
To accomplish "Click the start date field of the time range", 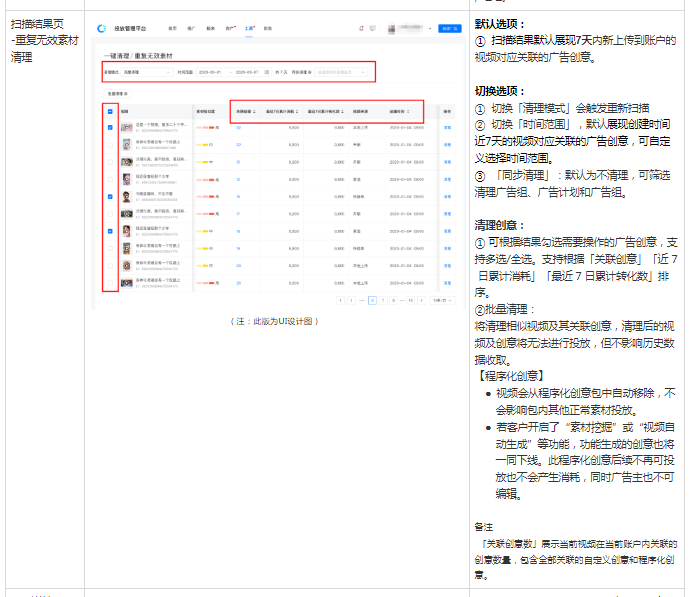I will (x=210, y=72).
